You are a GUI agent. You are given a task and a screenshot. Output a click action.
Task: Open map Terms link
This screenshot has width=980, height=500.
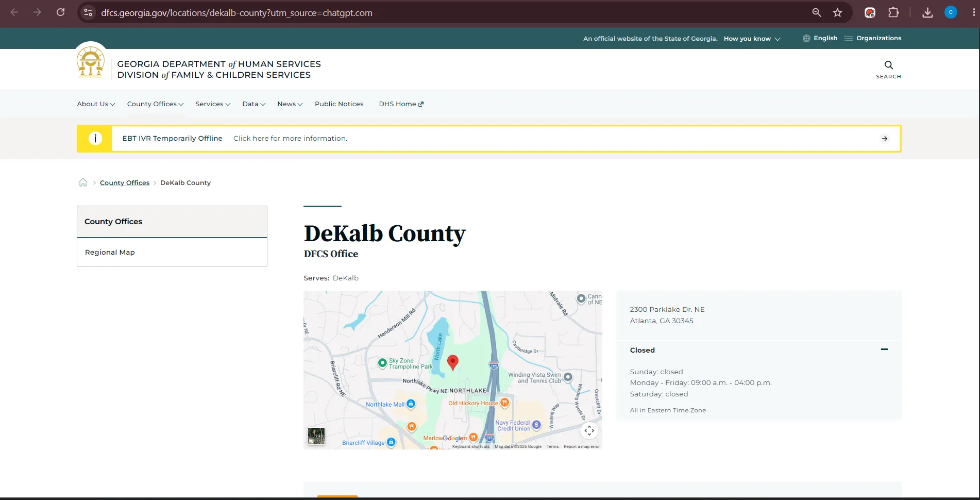pyautogui.click(x=552, y=446)
